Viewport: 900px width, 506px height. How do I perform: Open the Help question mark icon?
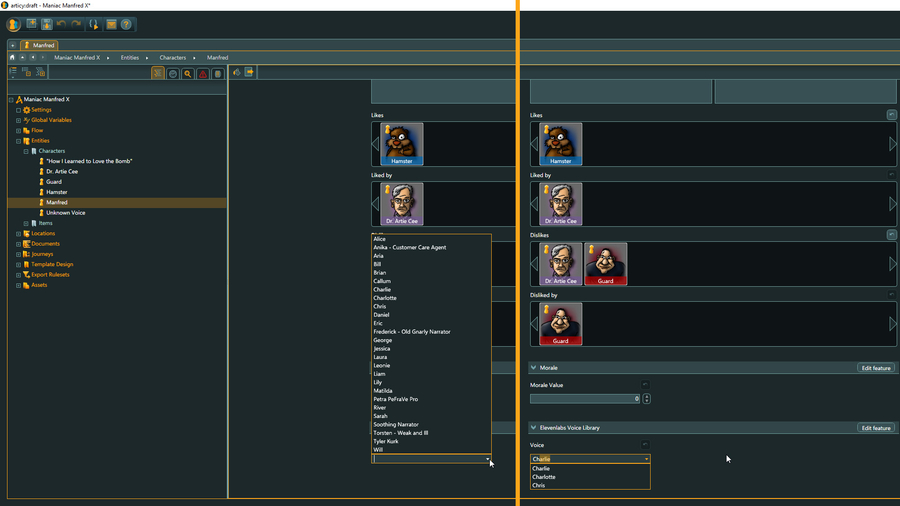(126, 24)
